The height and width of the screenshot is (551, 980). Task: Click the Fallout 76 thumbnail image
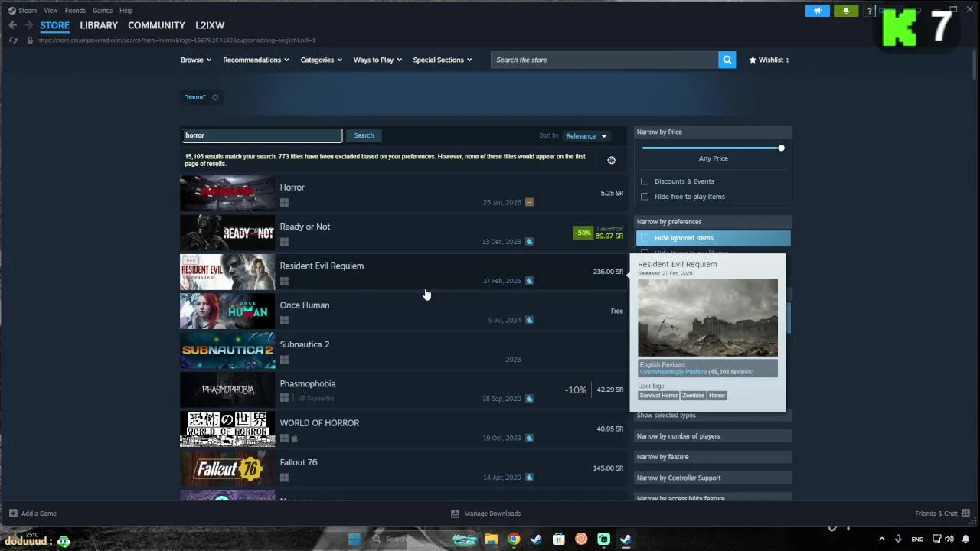pyautogui.click(x=227, y=468)
